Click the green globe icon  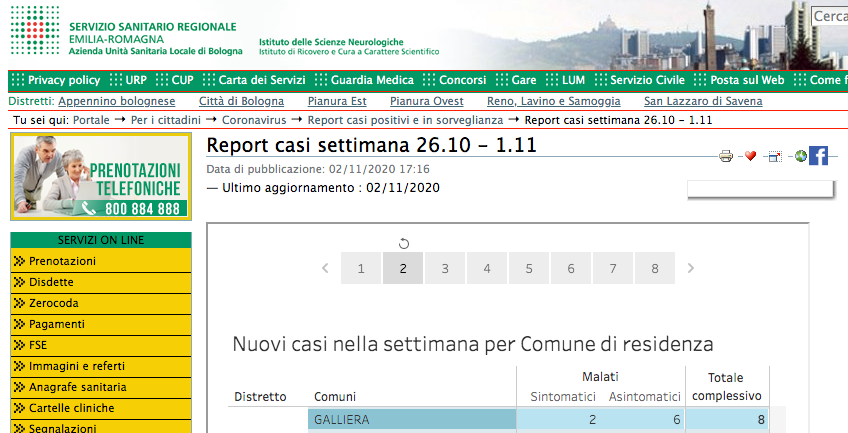(801, 156)
